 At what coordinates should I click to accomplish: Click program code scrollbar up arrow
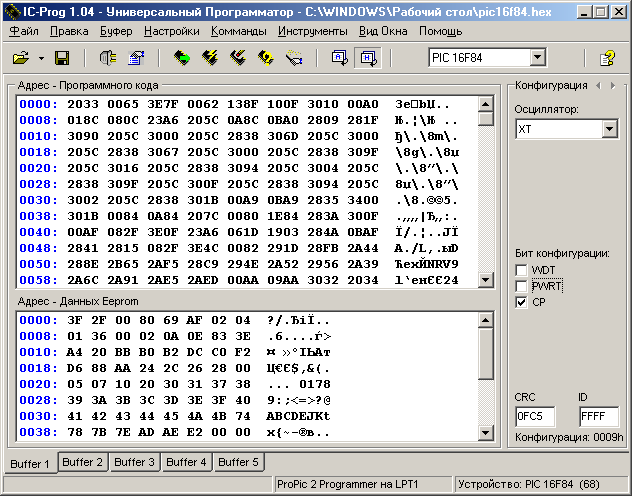click(486, 104)
